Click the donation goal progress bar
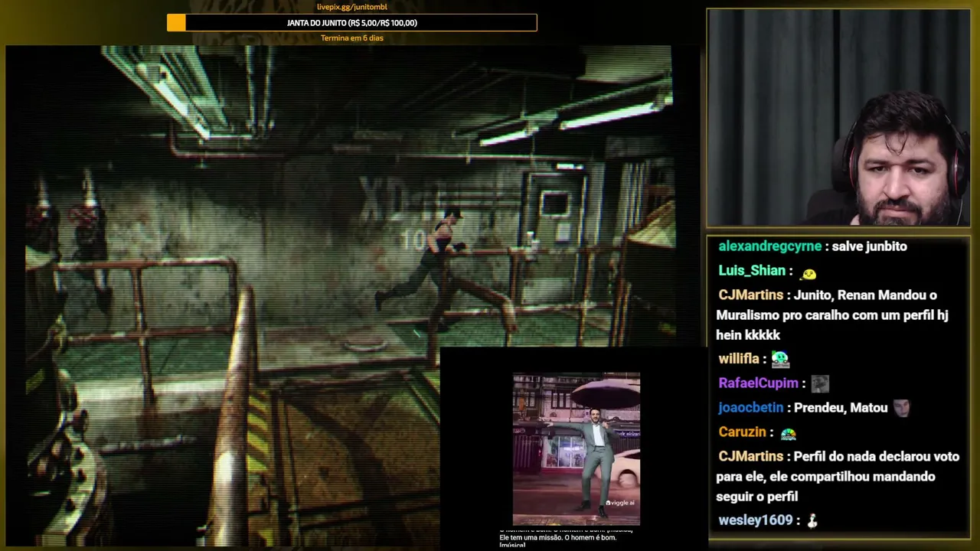This screenshot has height=551, width=980. pos(352,23)
